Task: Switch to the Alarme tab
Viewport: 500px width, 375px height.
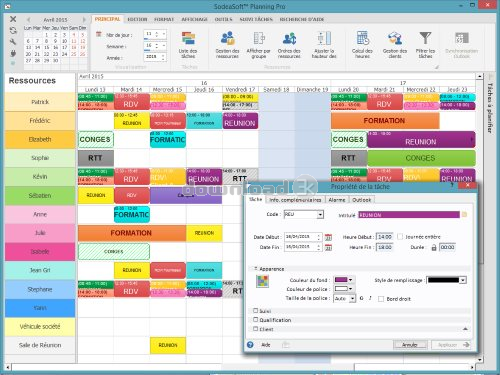Action: point(337,200)
